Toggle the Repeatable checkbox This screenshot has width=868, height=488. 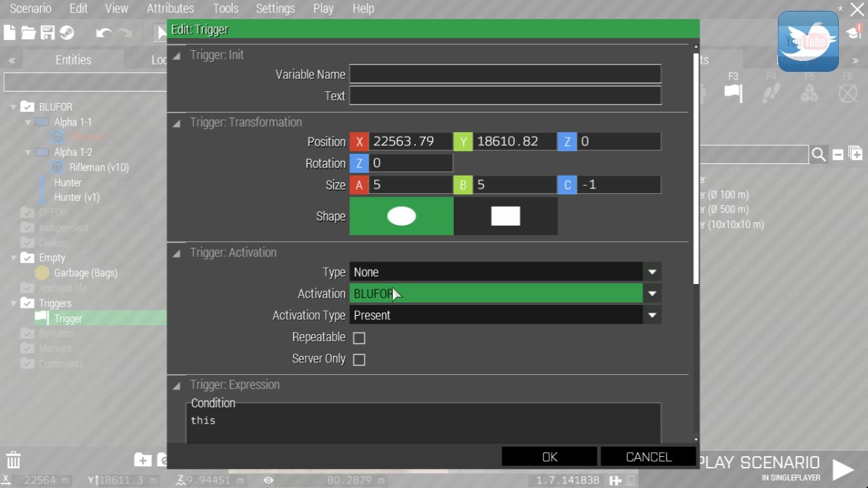coord(359,338)
